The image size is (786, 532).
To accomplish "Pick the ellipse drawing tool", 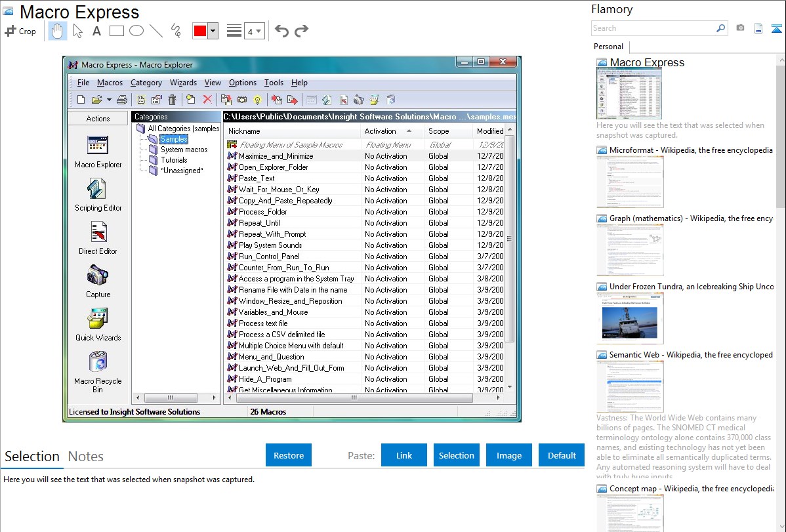I will 136,31.
